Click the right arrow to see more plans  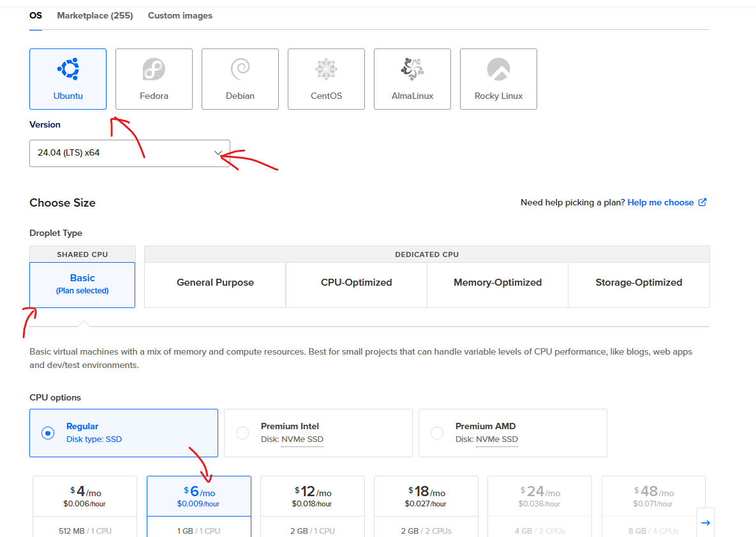click(706, 522)
